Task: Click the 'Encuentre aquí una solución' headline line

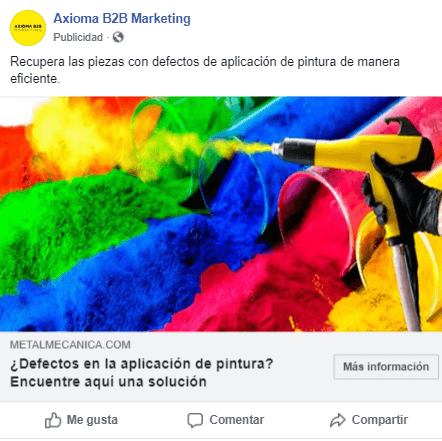Action: (108, 382)
